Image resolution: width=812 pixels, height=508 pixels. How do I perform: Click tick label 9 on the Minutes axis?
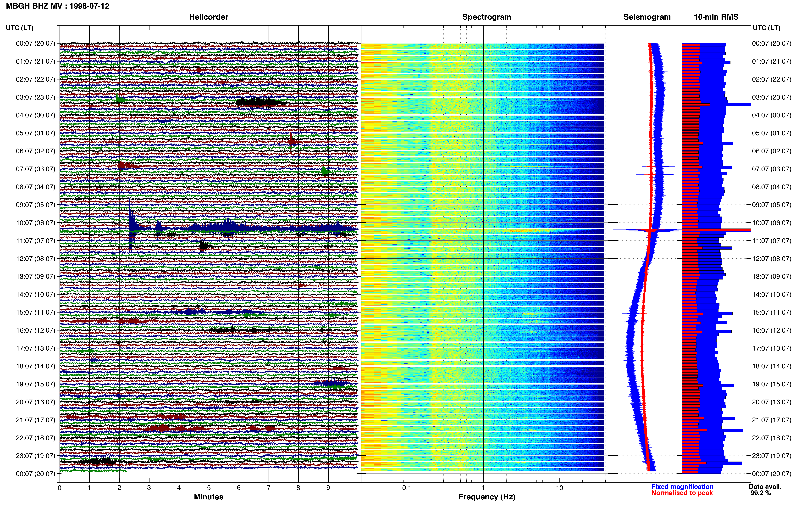tap(328, 488)
